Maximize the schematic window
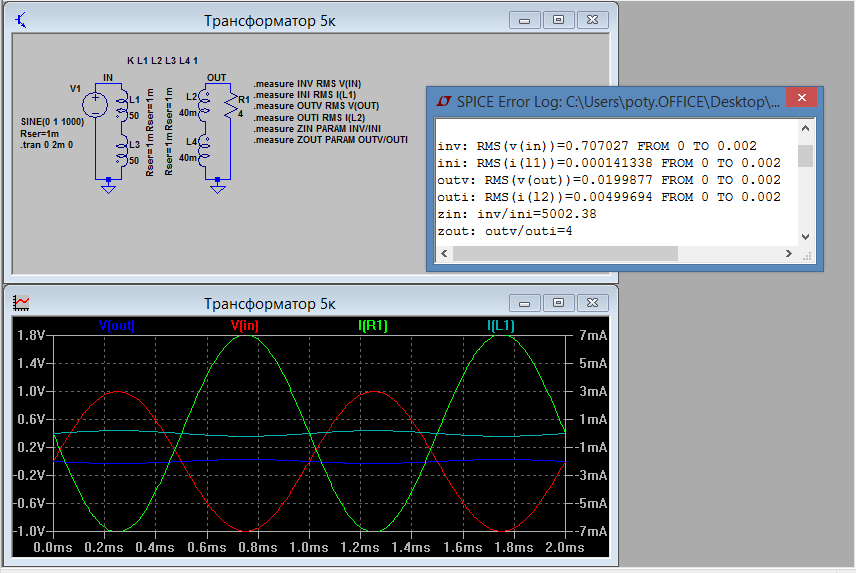Screen dimensions: 856x573 pos(558,20)
